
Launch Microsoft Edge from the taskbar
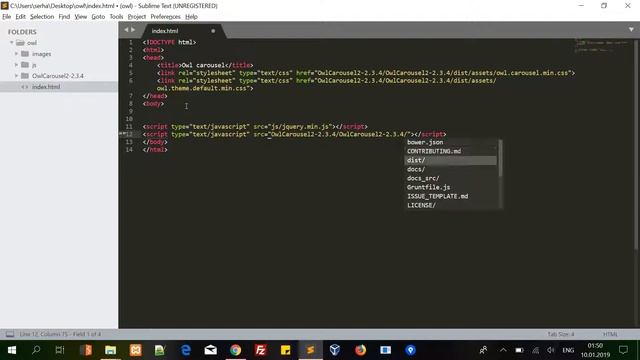click(186, 350)
